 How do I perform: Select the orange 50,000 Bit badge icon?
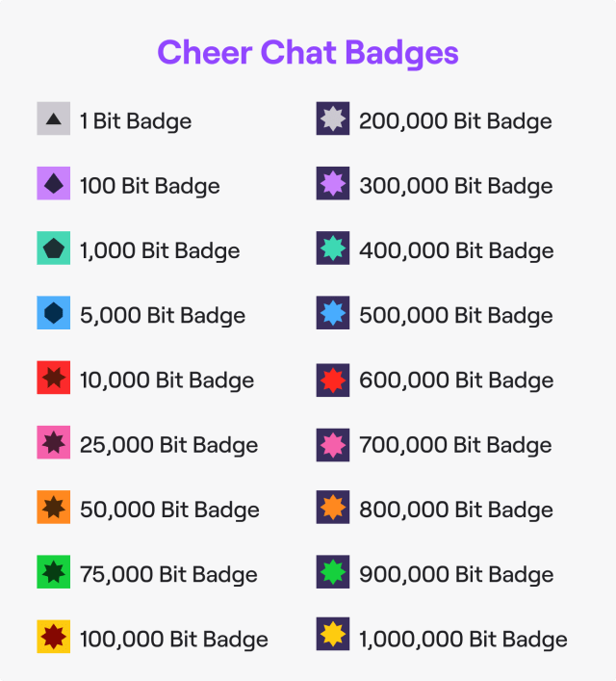pyautogui.click(x=54, y=508)
